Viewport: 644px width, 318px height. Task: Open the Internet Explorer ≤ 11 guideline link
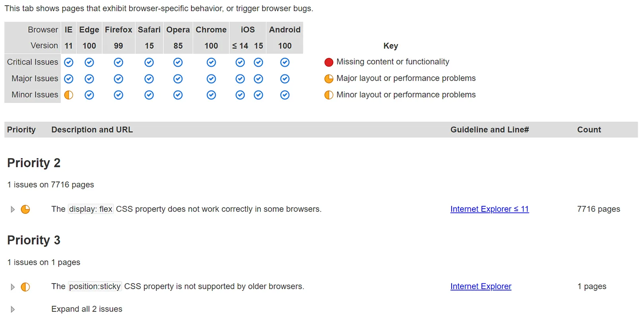pos(489,209)
